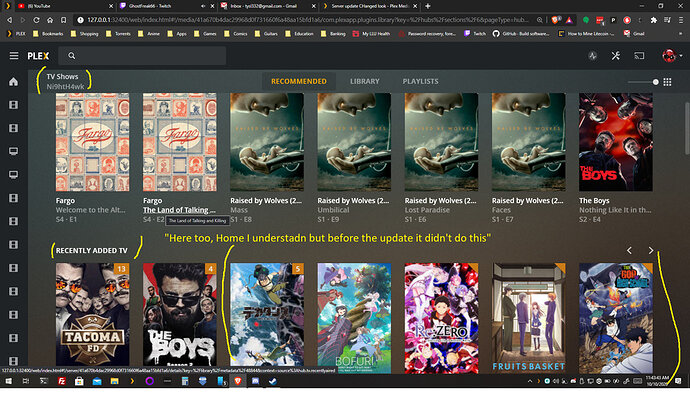The image size is (690, 416).
Task: Open a new browser tab
Action: (x=428, y=6)
